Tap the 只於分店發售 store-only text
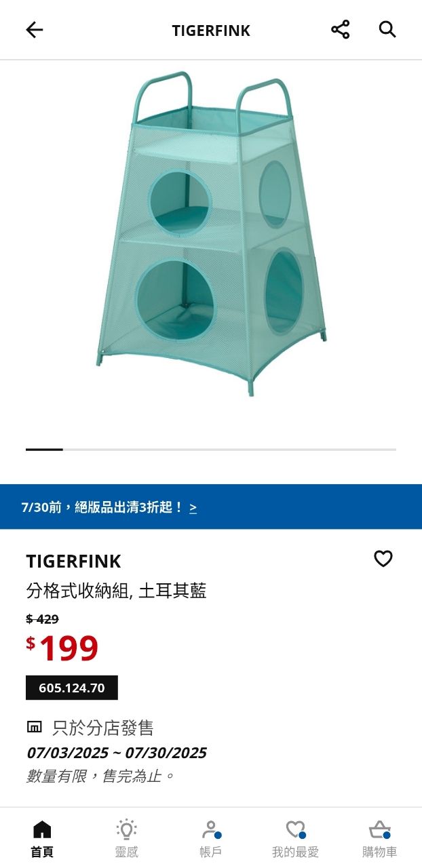The width and height of the screenshot is (422, 868). coord(103,728)
